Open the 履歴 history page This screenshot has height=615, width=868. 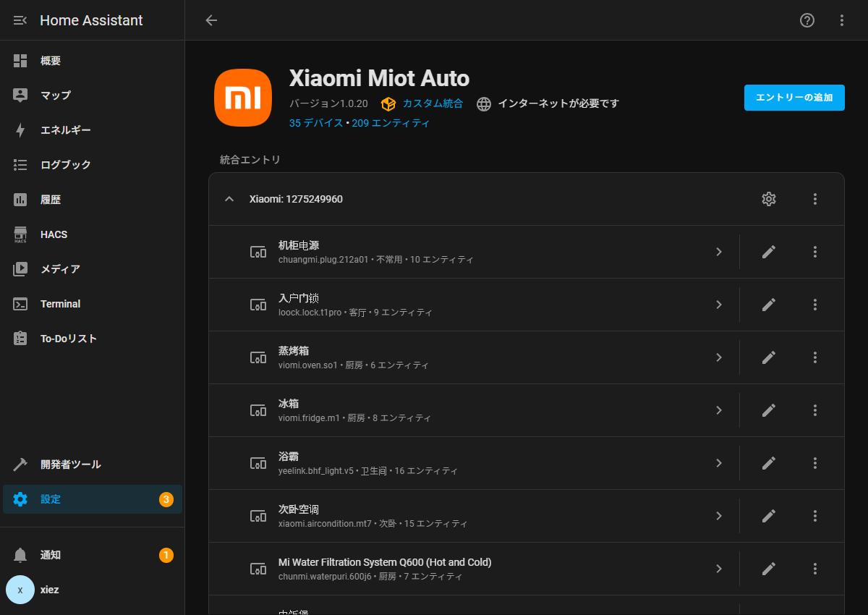coord(93,200)
